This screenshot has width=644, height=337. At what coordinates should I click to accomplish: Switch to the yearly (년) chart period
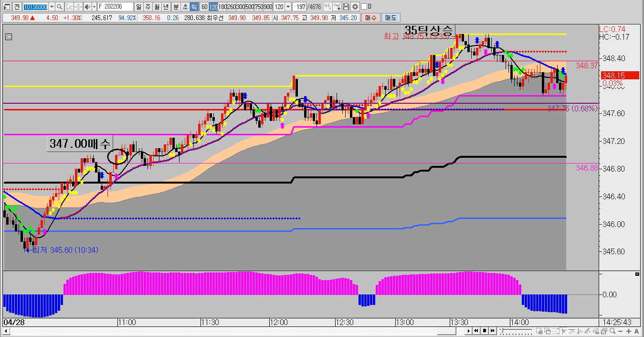point(166,7)
